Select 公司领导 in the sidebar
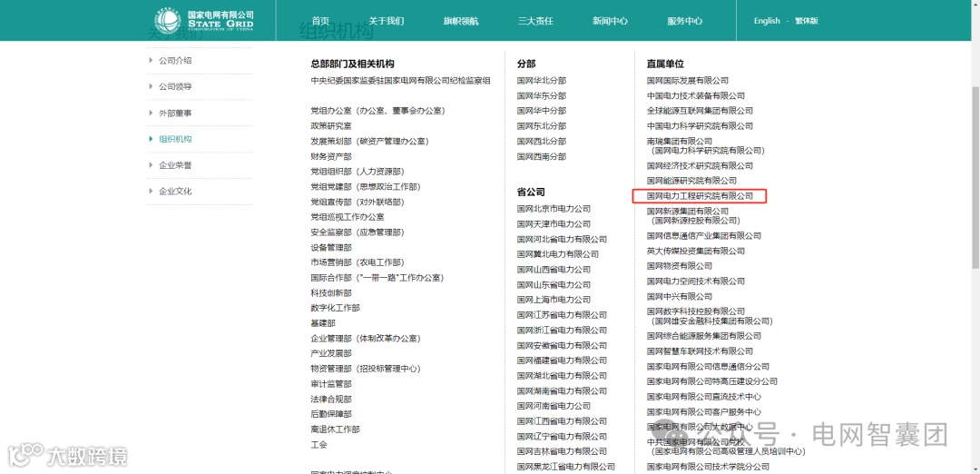The width and height of the screenshot is (980, 474). pyautogui.click(x=175, y=86)
